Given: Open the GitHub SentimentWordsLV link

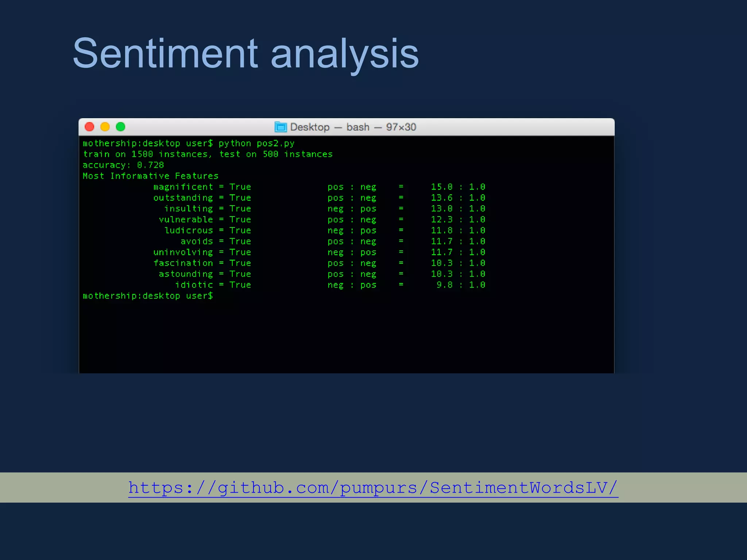Looking at the screenshot, I should [x=373, y=488].
